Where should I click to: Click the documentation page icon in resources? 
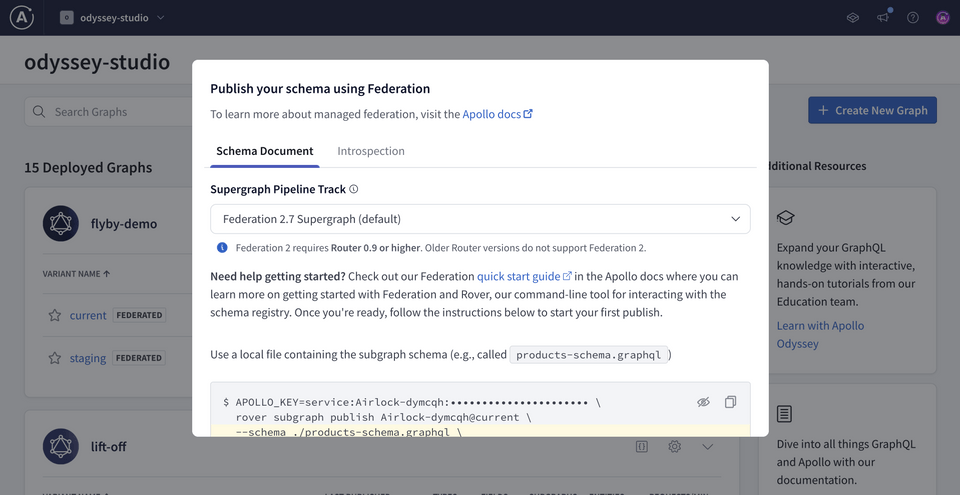pos(784,414)
